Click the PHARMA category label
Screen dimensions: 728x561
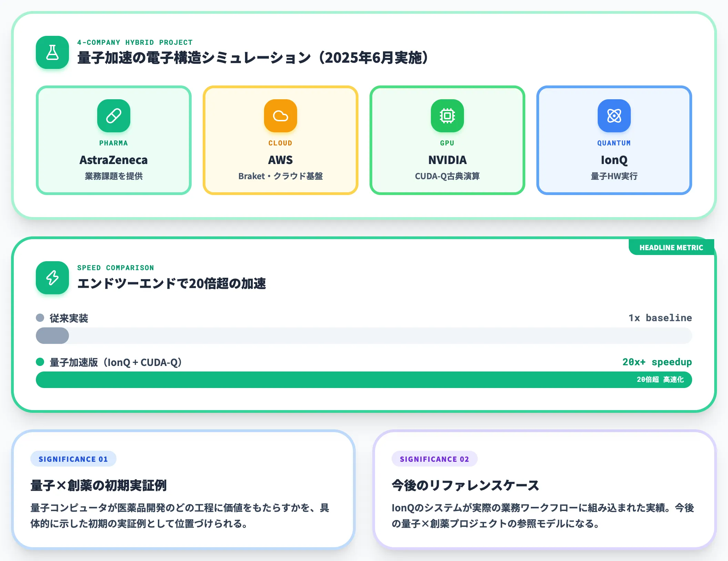[114, 143]
